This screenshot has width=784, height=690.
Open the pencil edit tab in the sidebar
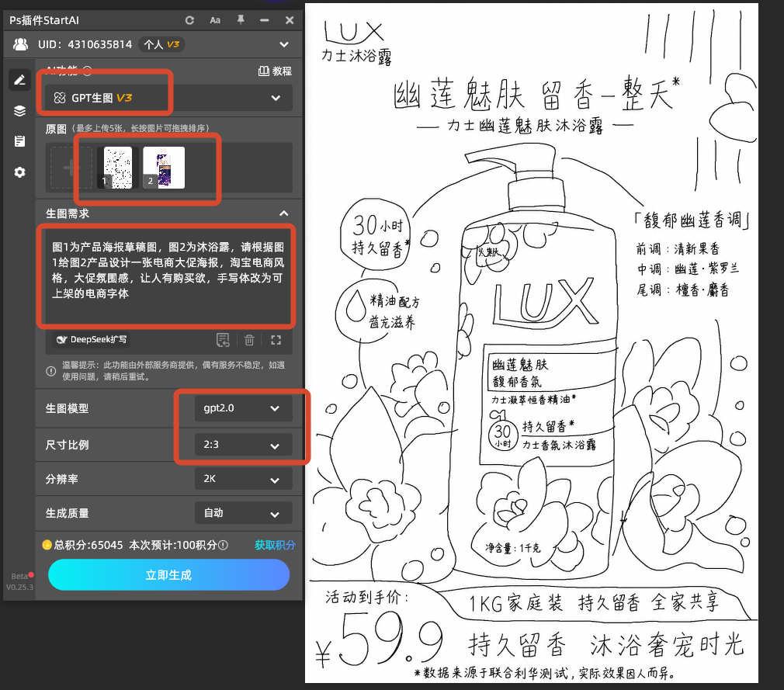coord(19,80)
